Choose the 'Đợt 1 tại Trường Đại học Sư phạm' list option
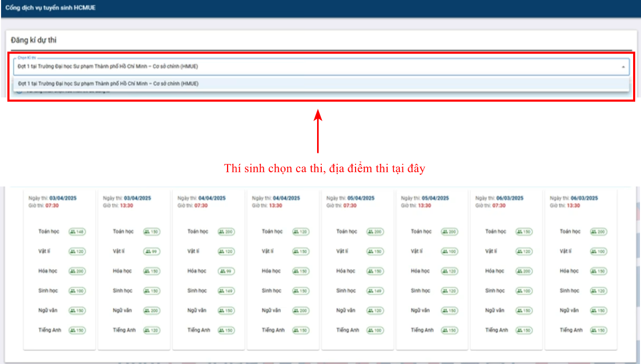 pos(321,83)
